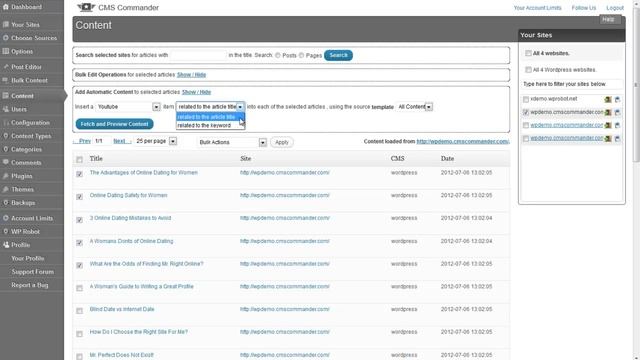Uncheck 'Online Dating Safety for Women' row
Viewport: 640px width, 360px height.
pos(80,197)
